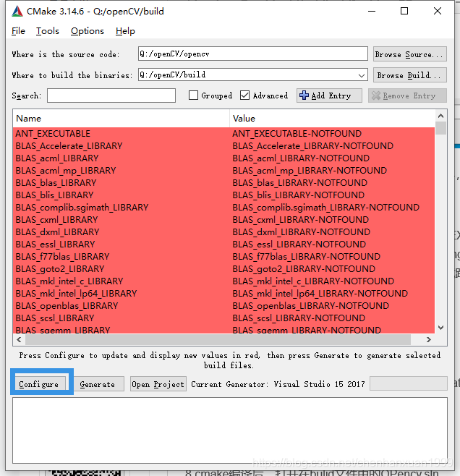Viewport: 460px width, 476px height.
Task: Select the BLAS_complib.sgimath_LIBRARY entry name
Action: 82,208
